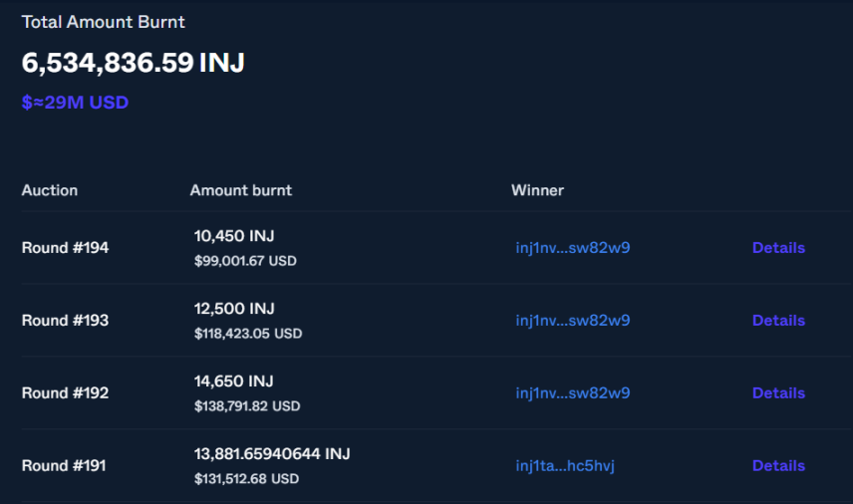Select winner address in Round #192 row
853x504 pixels.
point(572,393)
